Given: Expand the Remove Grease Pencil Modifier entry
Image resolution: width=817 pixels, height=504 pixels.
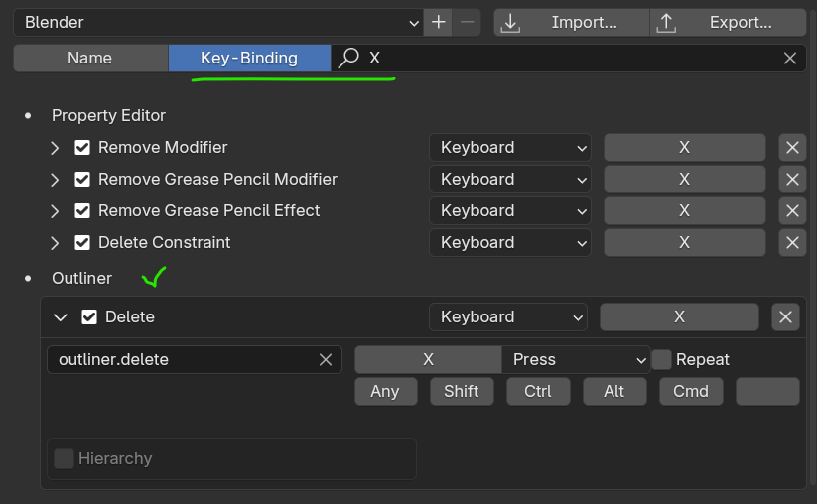Looking at the screenshot, I should 56,180.
